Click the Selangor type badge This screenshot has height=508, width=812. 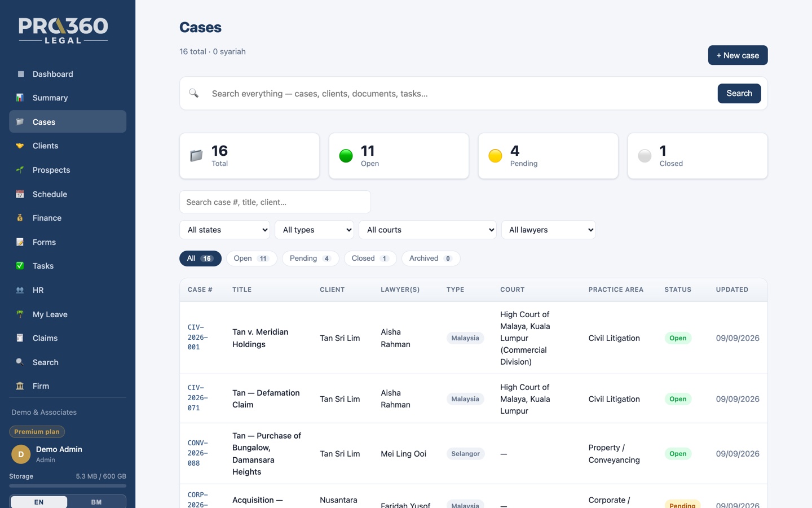pyautogui.click(x=465, y=454)
